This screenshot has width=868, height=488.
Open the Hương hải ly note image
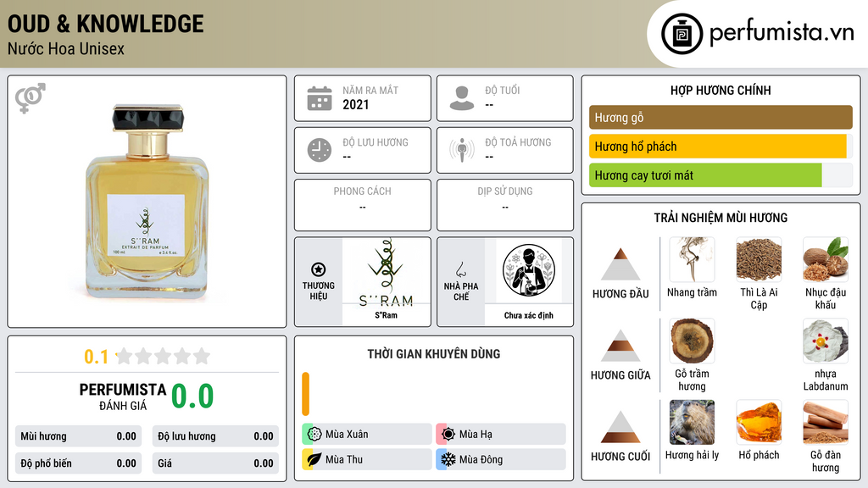pyautogui.click(x=692, y=422)
